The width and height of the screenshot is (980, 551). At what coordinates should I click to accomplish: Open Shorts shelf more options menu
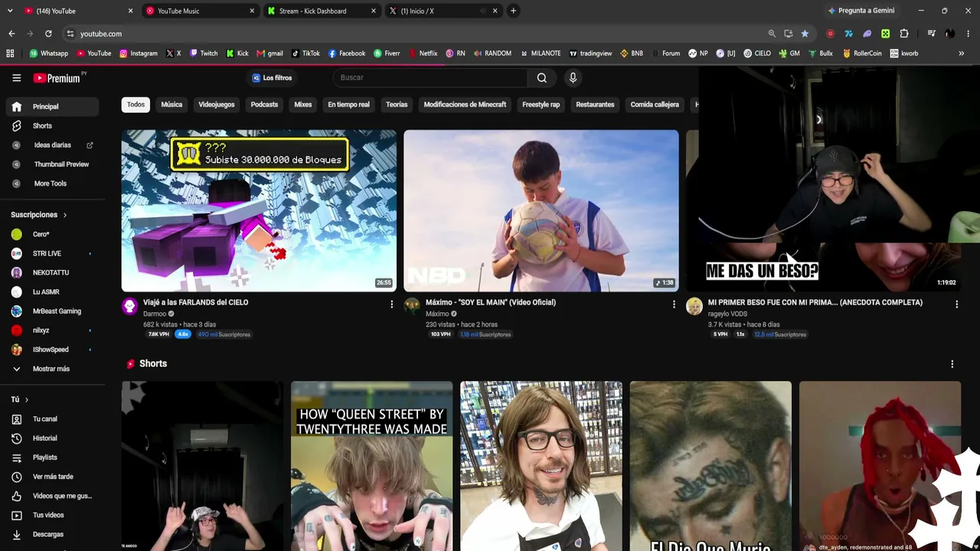pos(952,364)
